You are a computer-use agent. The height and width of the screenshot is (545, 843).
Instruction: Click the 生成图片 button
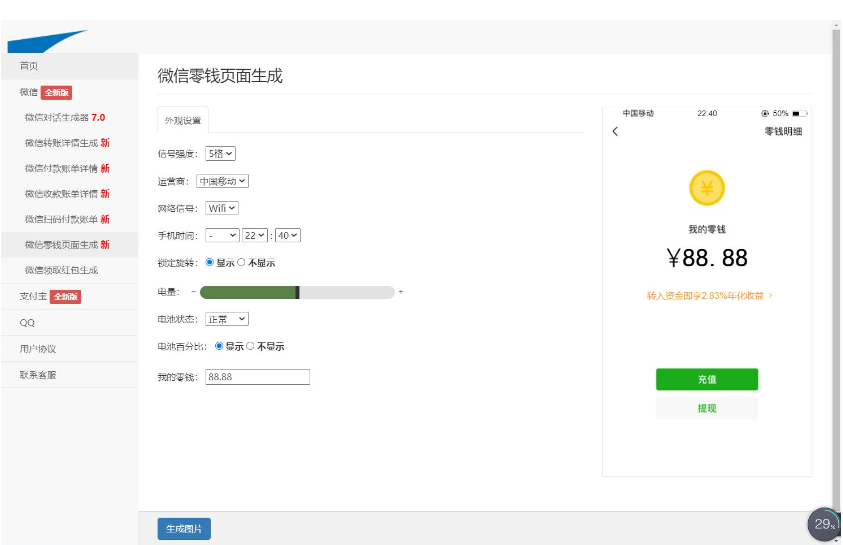(184, 529)
